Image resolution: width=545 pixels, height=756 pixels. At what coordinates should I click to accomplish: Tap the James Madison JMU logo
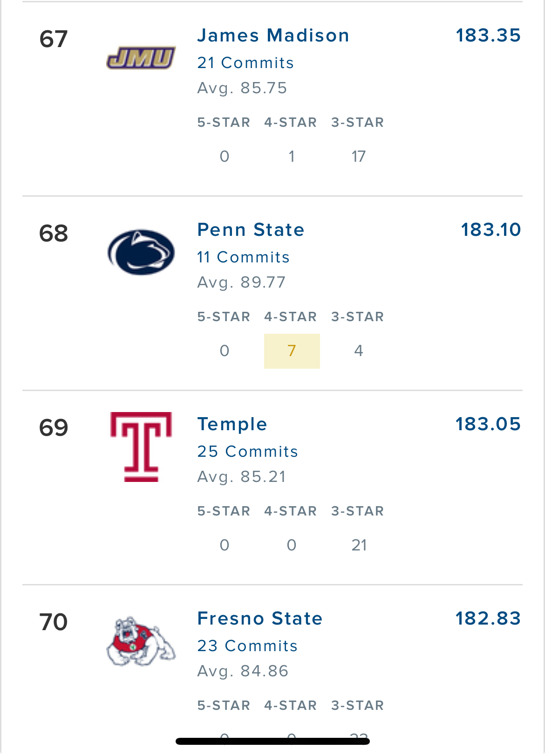141,58
